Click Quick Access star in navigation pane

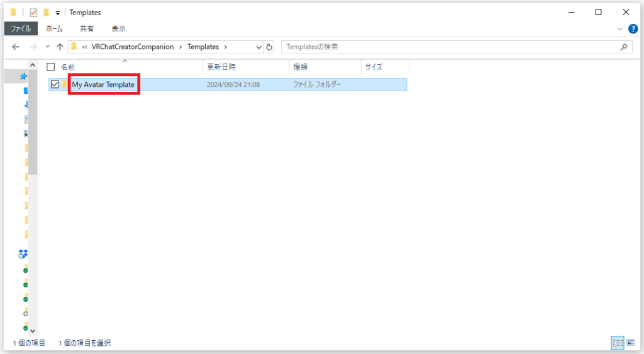(23, 76)
